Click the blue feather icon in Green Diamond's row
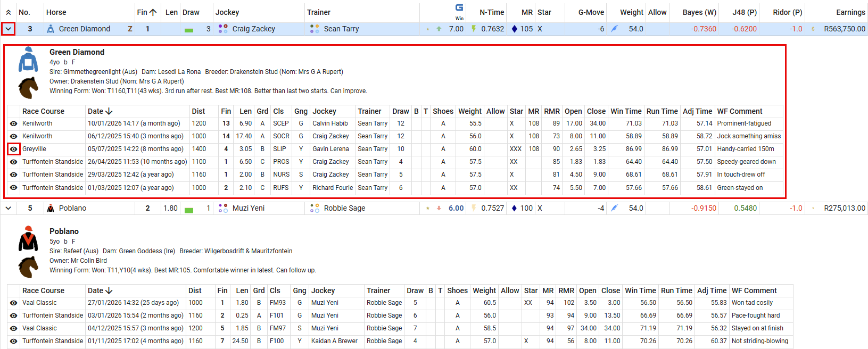This screenshot has width=868, height=349. [614, 29]
